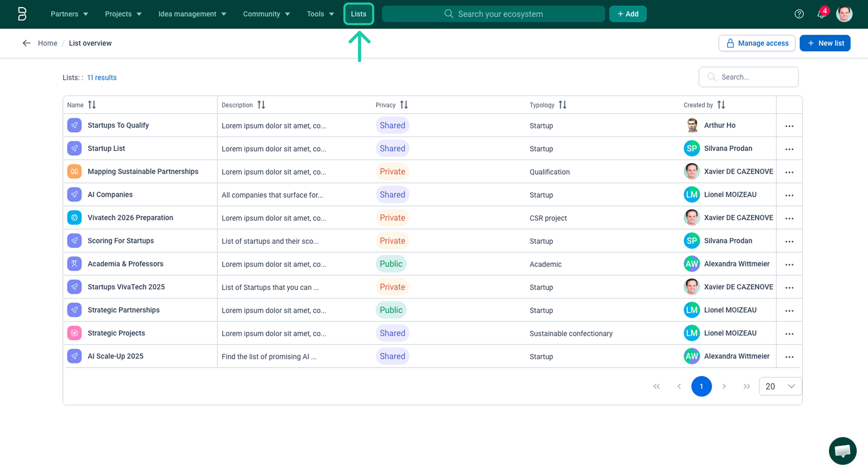Viewport: 868px width, 472px height.
Task: Click the 11 results link
Action: (102, 77)
